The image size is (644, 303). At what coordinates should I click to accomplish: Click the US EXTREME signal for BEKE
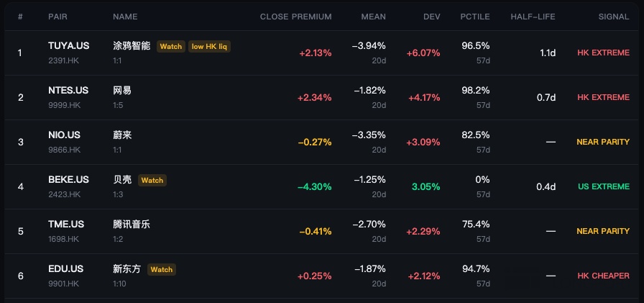(604, 186)
